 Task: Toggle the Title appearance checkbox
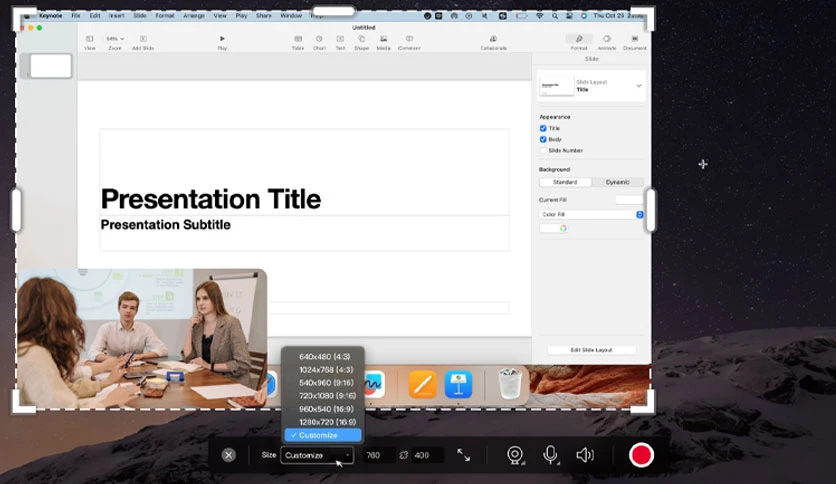pyautogui.click(x=543, y=128)
